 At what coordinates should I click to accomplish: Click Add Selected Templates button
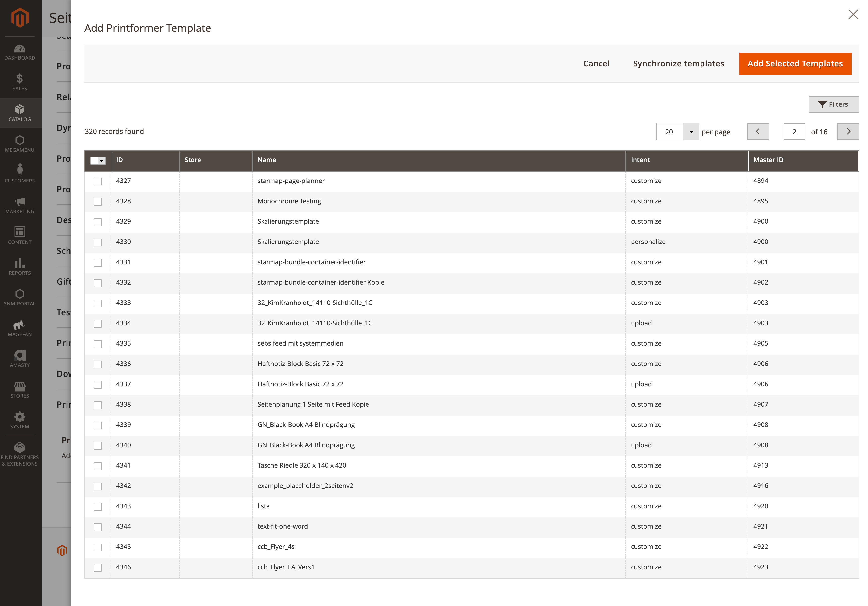click(x=795, y=63)
